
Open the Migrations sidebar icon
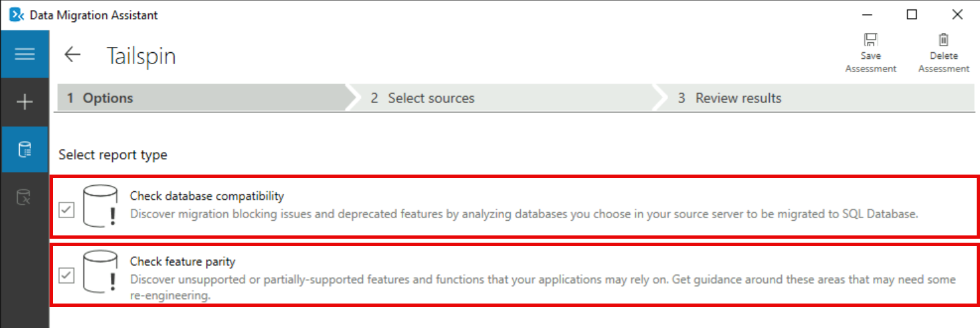[x=24, y=196]
